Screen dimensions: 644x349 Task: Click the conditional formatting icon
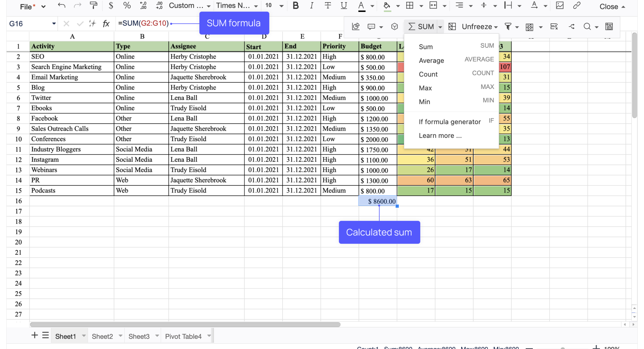(x=529, y=27)
